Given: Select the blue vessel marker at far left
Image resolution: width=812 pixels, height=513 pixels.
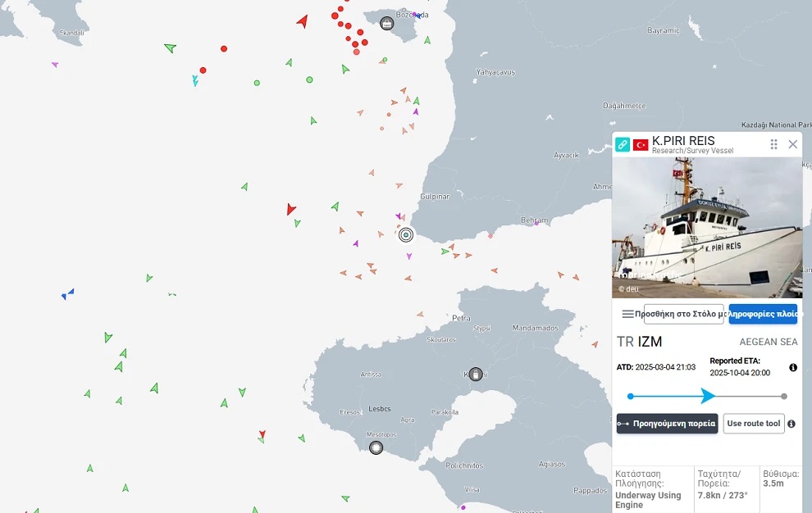Looking at the screenshot, I should tap(68, 294).
